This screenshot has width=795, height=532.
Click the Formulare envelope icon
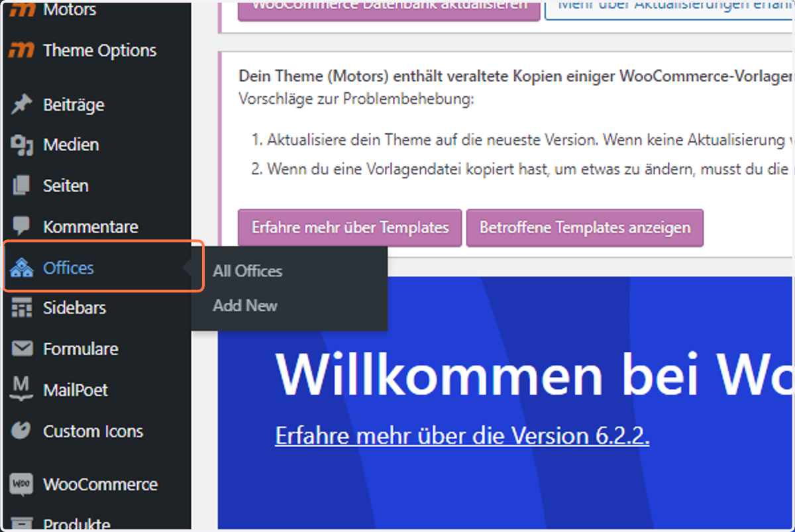[22, 348]
